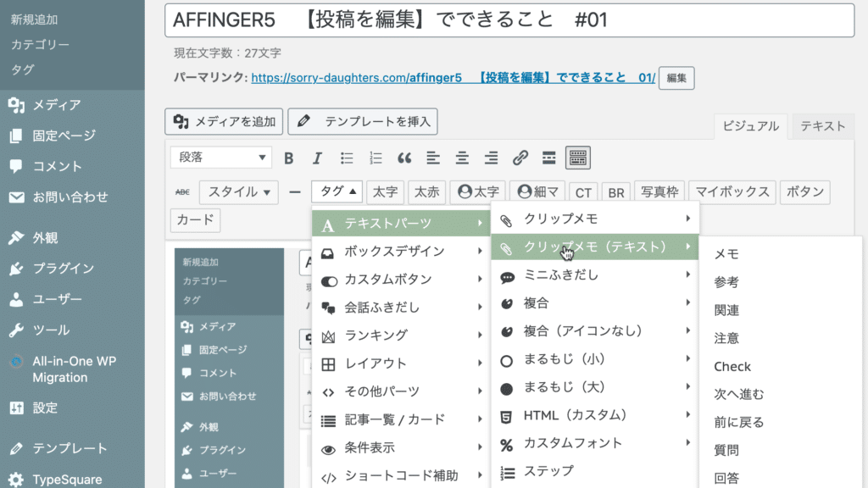This screenshot has height=488, width=868.
Task: Click the strikethrough ABC icon
Action: 182,192
